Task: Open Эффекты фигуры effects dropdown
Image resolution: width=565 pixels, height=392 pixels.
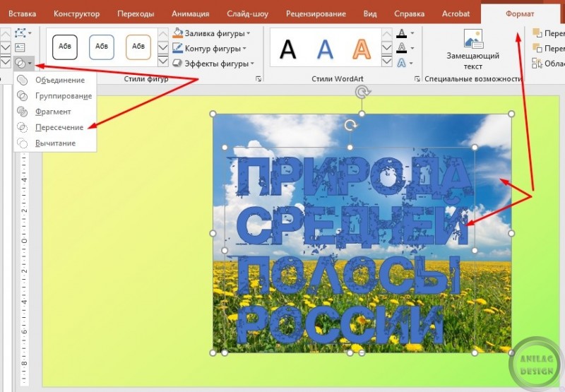Action: (213, 64)
